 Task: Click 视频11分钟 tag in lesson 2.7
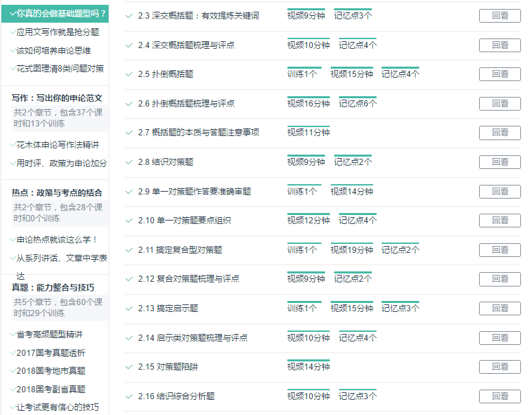(309, 132)
